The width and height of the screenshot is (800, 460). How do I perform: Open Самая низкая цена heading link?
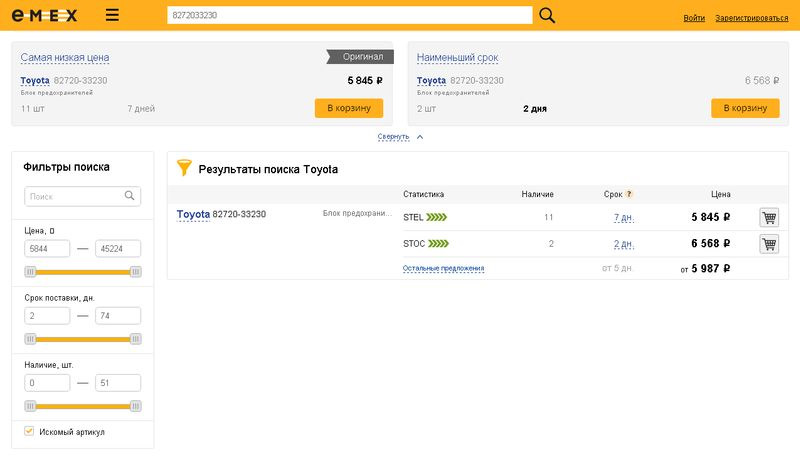pyautogui.click(x=65, y=58)
